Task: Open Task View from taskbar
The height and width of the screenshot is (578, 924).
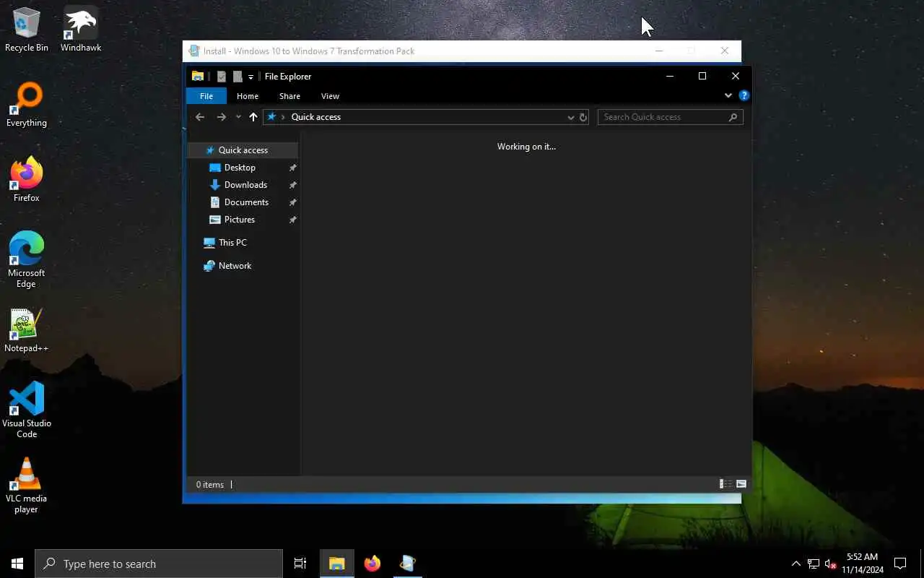Action: point(300,564)
